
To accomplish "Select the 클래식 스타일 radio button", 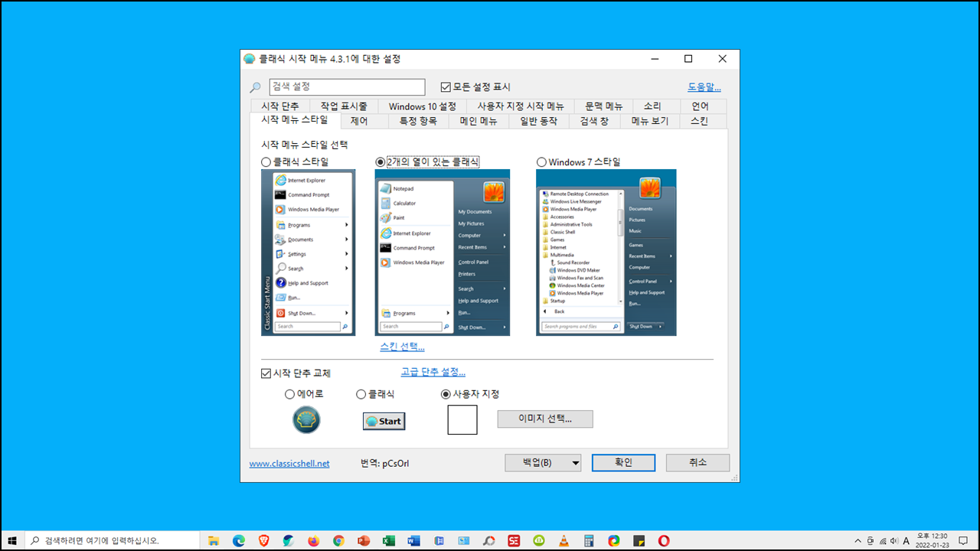I will click(266, 162).
